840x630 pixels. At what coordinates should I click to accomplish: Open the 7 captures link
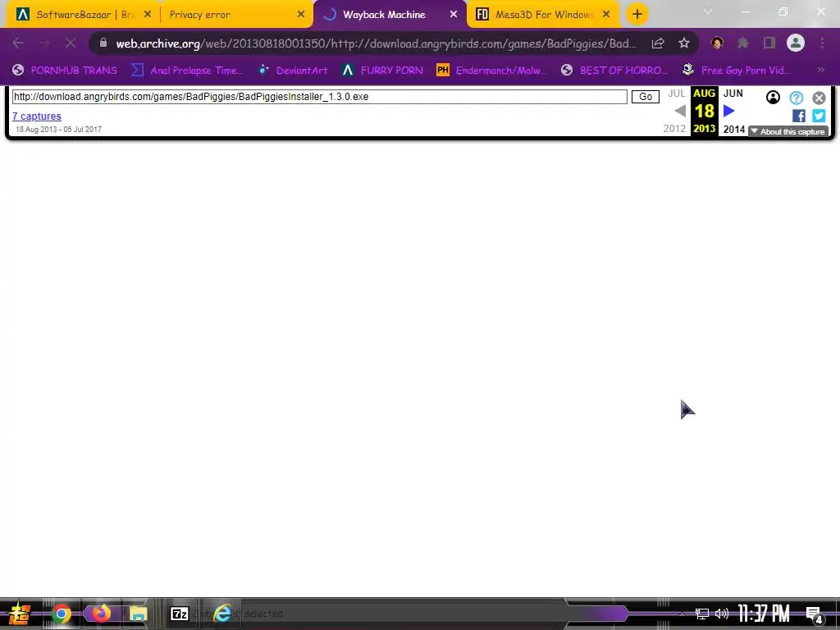pos(37,116)
